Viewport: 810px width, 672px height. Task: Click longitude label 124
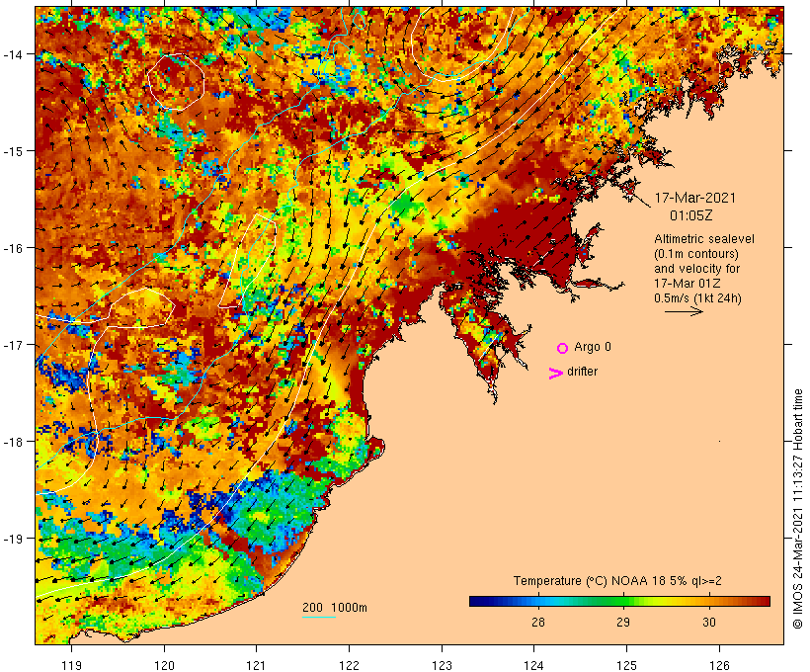click(x=533, y=665)
